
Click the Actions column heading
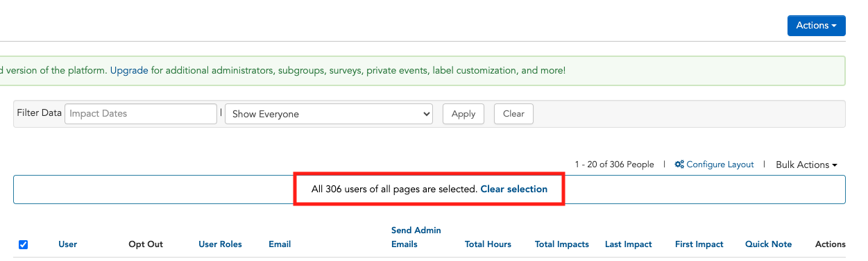click(831, 244)
